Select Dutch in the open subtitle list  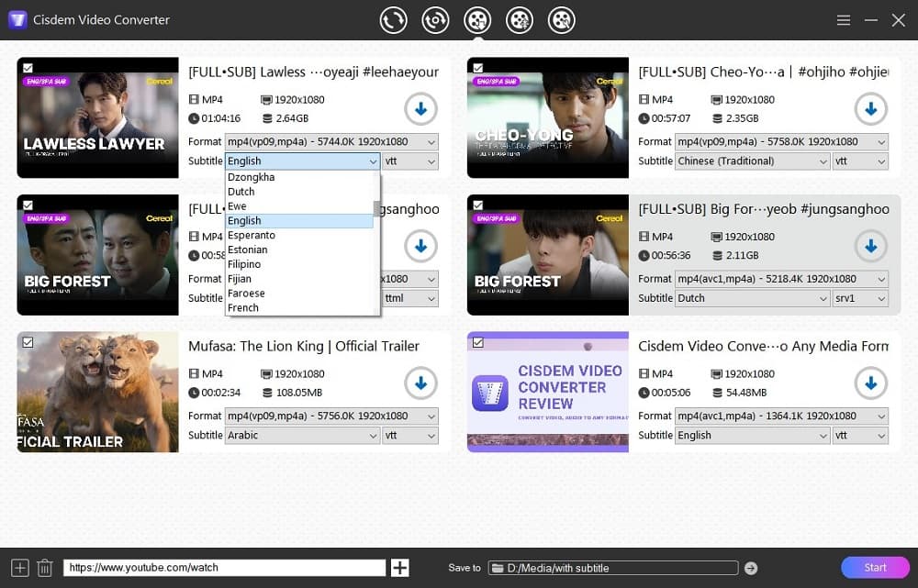299,192
